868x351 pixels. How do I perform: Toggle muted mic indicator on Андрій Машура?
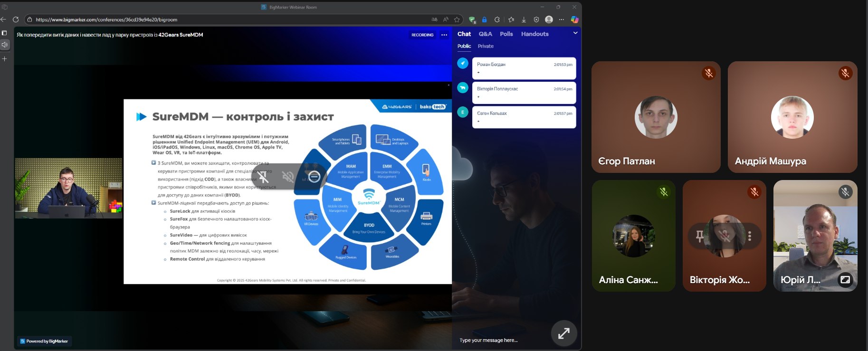[845, 73]
